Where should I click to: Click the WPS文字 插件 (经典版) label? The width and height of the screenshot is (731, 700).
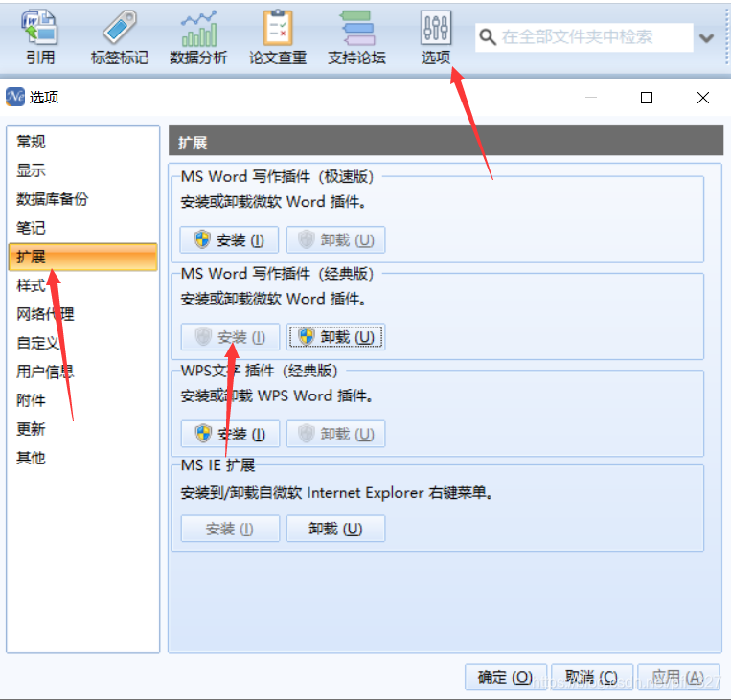pyautogui.click(x=260, y=371)
